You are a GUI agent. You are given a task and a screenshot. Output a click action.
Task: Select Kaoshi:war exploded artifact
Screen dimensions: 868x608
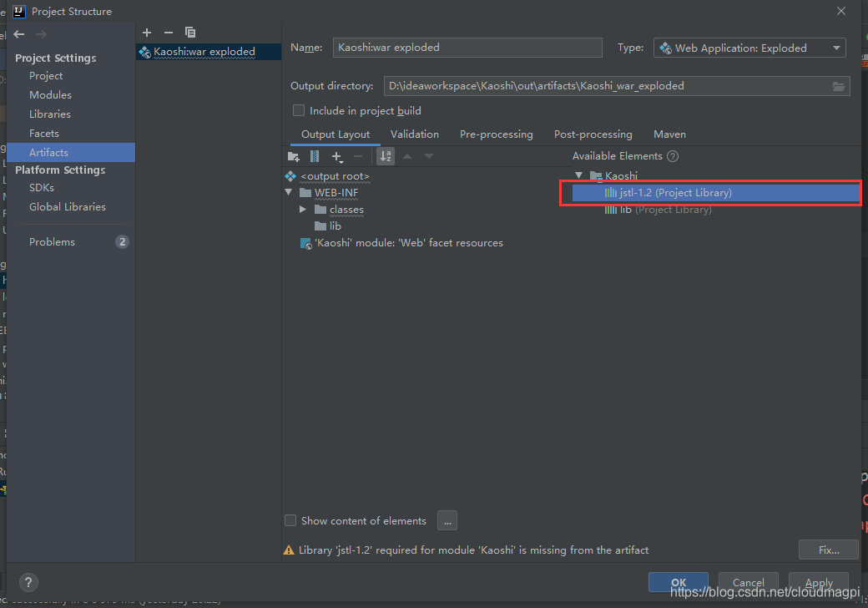pyautogui.click(x=209, y=52)
